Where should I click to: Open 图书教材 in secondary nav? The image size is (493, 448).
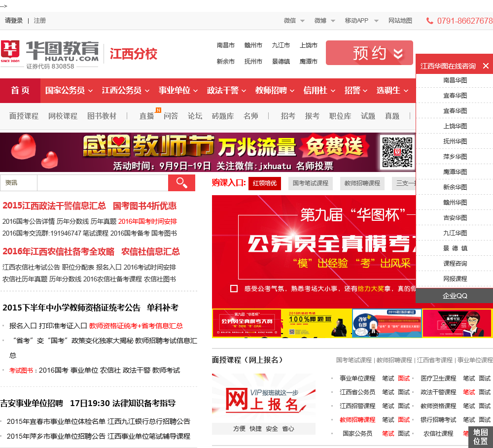102,116
